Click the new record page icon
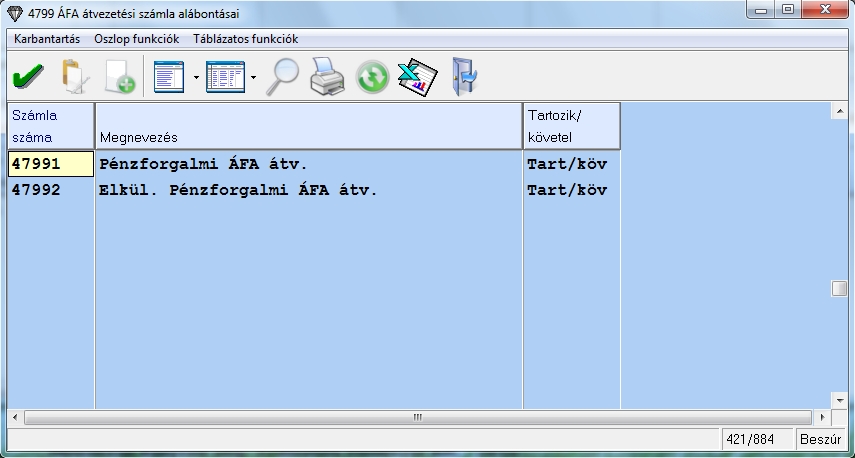Screen dimensions: 855x458 (118, 76)
